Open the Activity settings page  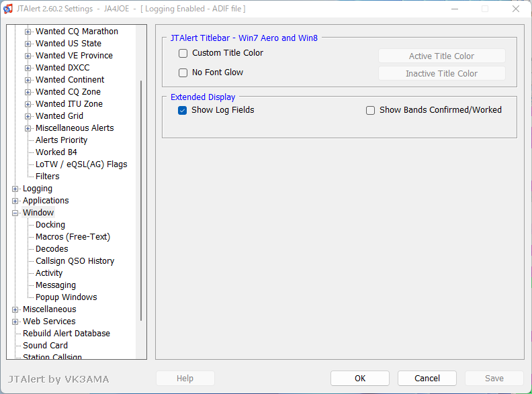point(49,273)
